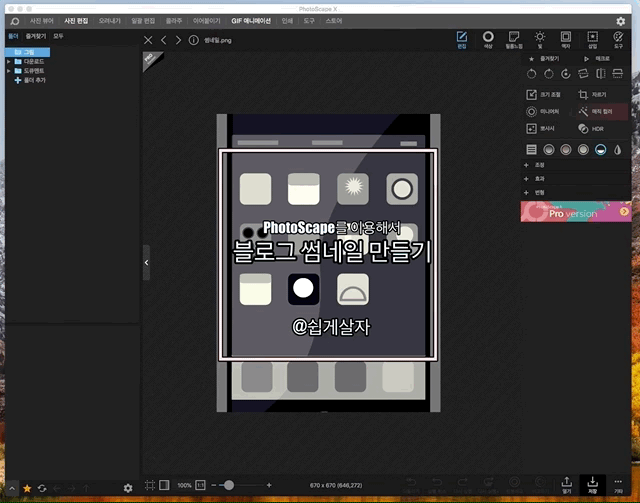
Task: Close the open image with X
Action: (148, 40)
